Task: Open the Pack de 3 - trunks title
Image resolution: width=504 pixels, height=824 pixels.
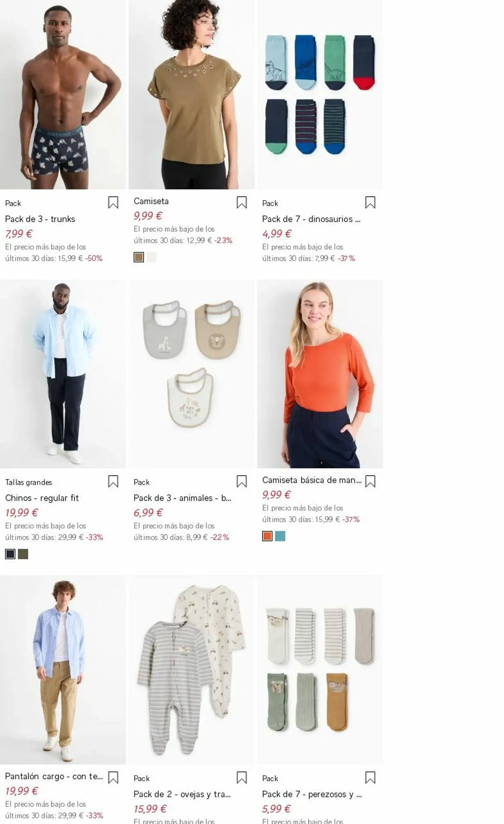Action: coord(40,219)
